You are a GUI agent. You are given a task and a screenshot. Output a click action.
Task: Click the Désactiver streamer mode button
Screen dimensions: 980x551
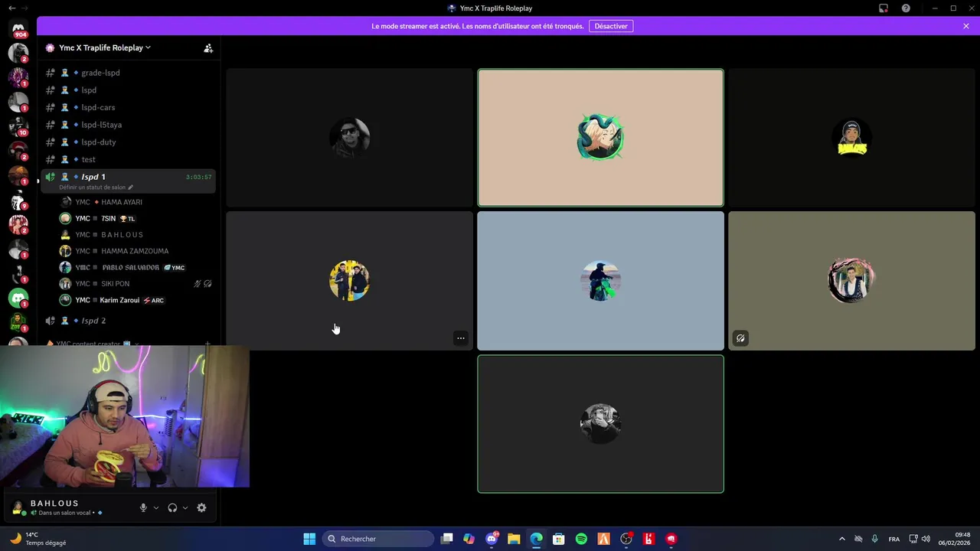click(x=611, y=26)
